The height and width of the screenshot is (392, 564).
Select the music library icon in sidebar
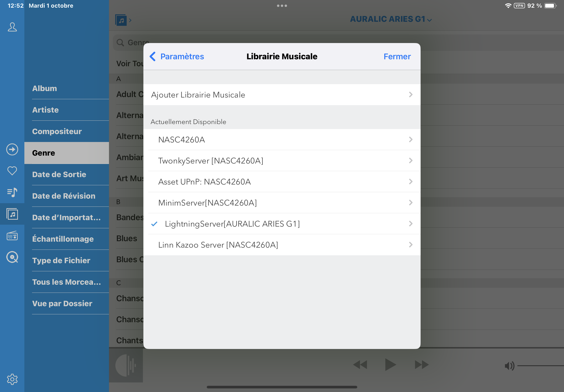click(12, 214)
